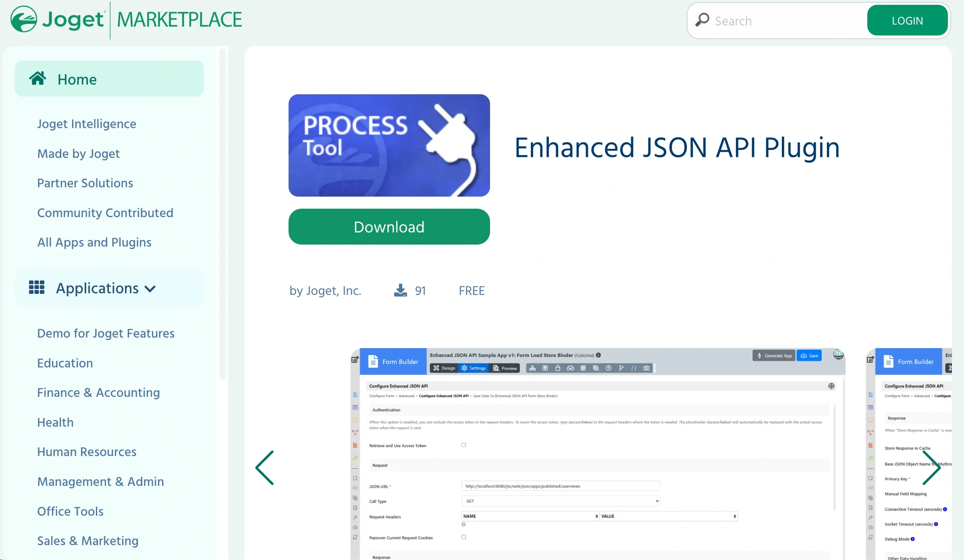
Task: Click the Applications grid icon
Action: (37, 288)
